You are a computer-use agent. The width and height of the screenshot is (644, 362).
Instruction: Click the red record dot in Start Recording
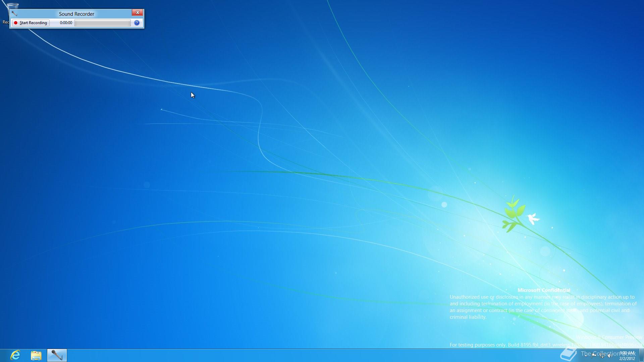[15, 23]
